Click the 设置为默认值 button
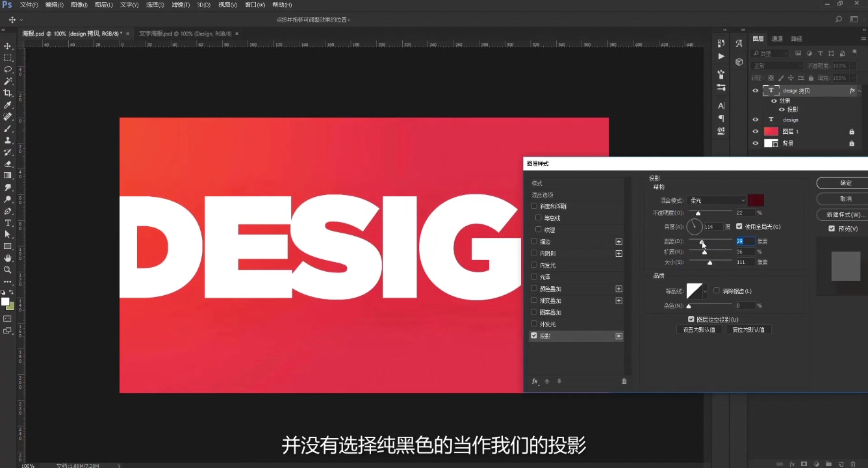This screenshot has height=468, width=868. tap(699, 330)
